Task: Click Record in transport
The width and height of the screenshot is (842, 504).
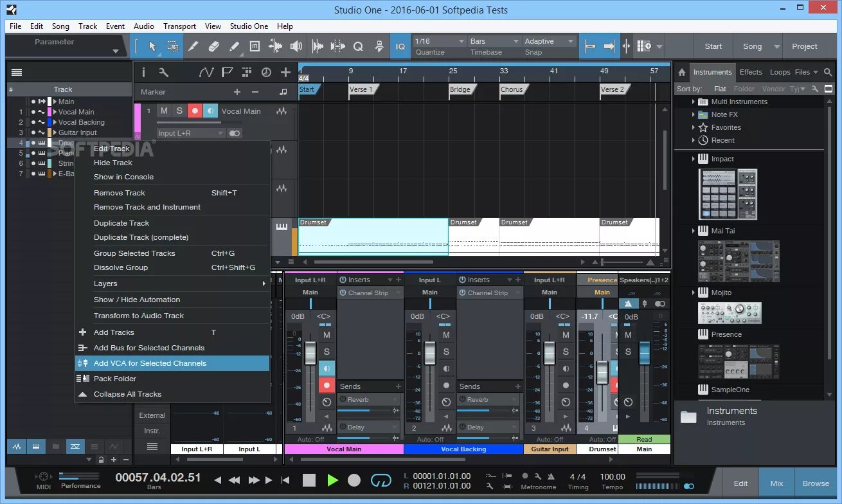Action: 354,480
